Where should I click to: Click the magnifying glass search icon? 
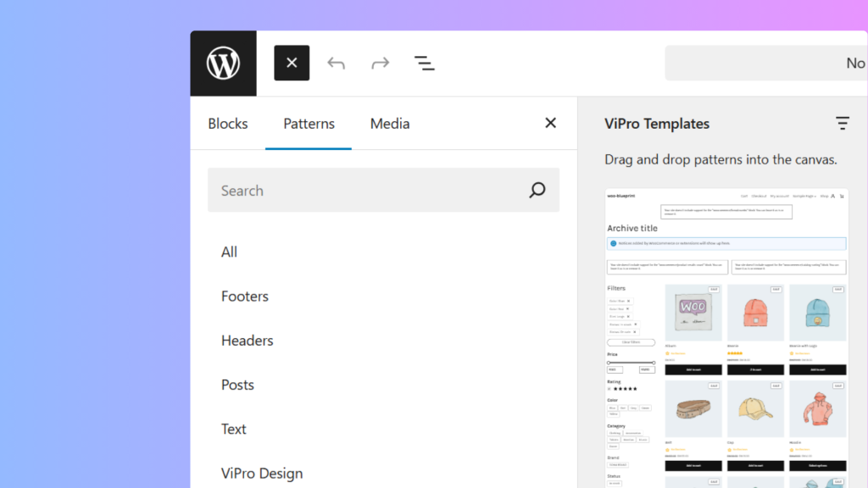coord(537,191)
